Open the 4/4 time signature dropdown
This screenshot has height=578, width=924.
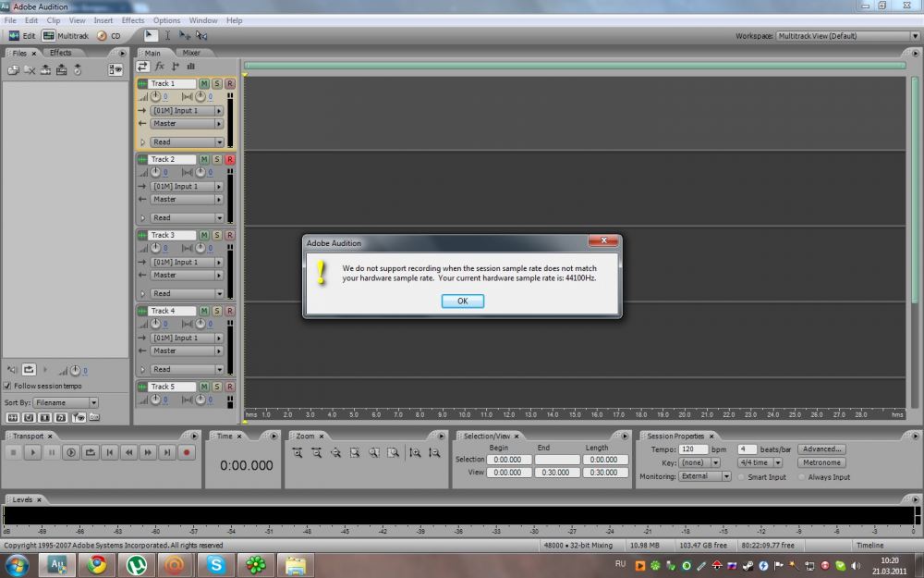[760, 463]
